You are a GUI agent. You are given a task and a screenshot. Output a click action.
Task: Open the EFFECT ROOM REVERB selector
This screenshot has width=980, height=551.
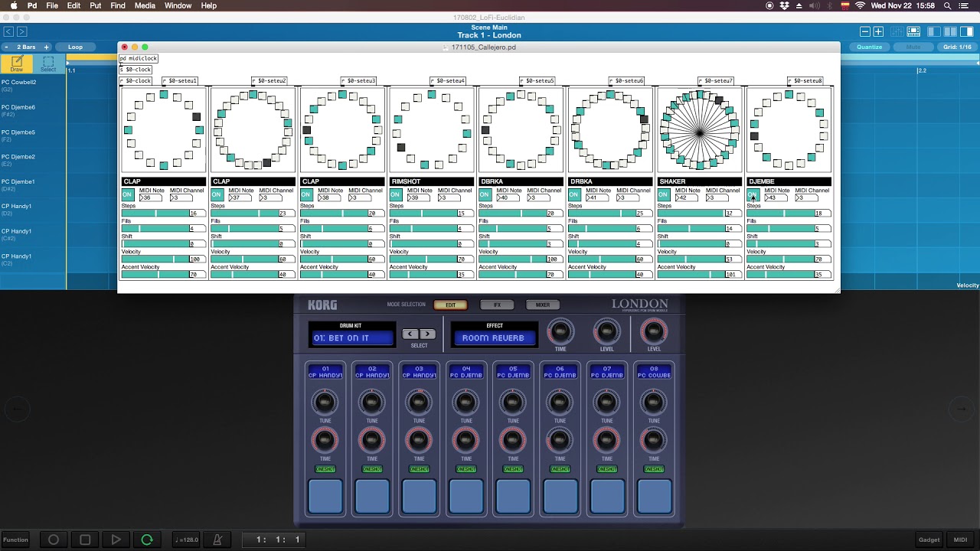(495, 337)
